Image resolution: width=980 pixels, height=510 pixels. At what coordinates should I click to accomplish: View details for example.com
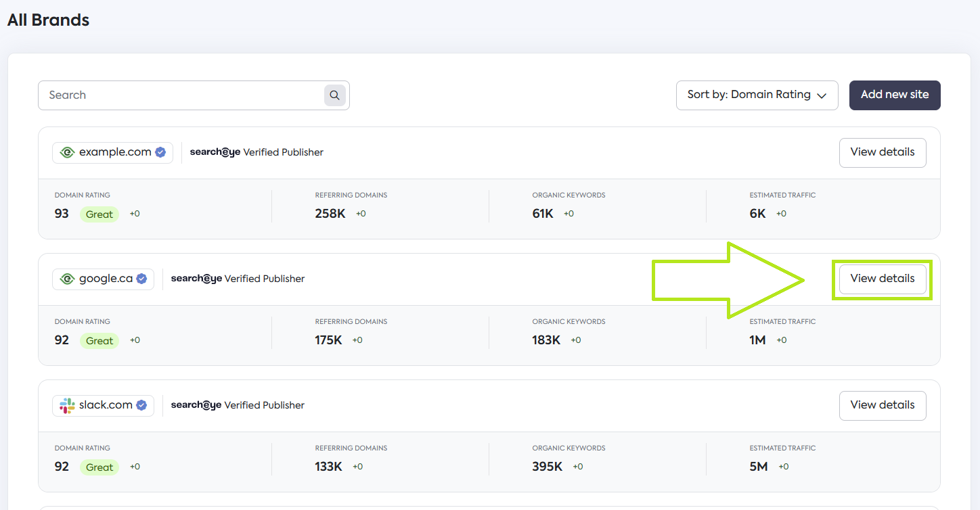tap(882, 152)
